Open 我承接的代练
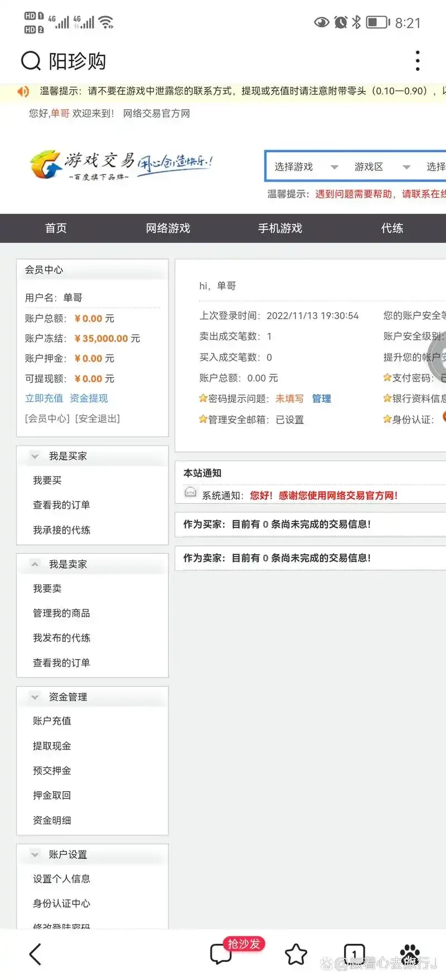Image resolution: width=446 pixels, height=980 pixels. pos(61,530)
